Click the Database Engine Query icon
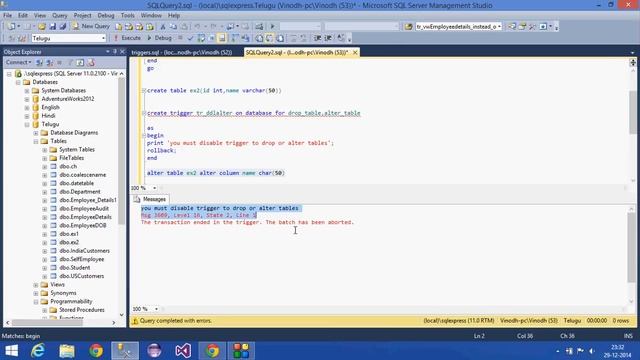 [x=118, y=27]
